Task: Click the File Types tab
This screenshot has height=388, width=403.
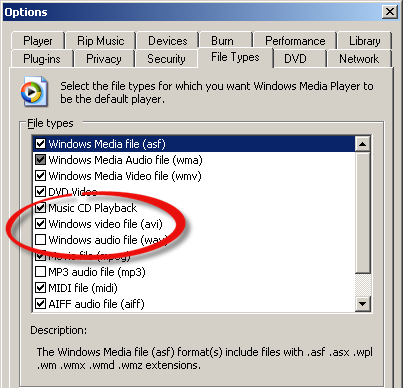Action: 235,57
